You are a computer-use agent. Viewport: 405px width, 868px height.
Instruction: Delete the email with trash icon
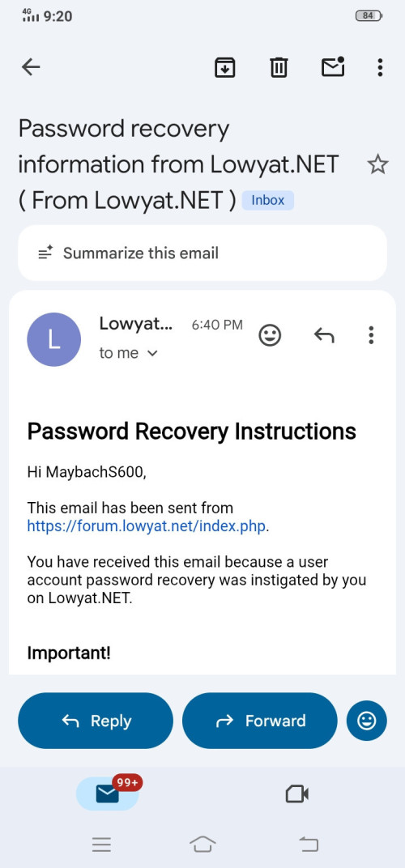coord(278,67)
